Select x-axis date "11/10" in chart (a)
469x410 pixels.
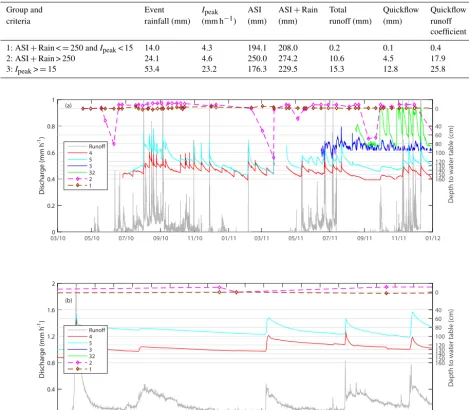click(x=195, y=238)
